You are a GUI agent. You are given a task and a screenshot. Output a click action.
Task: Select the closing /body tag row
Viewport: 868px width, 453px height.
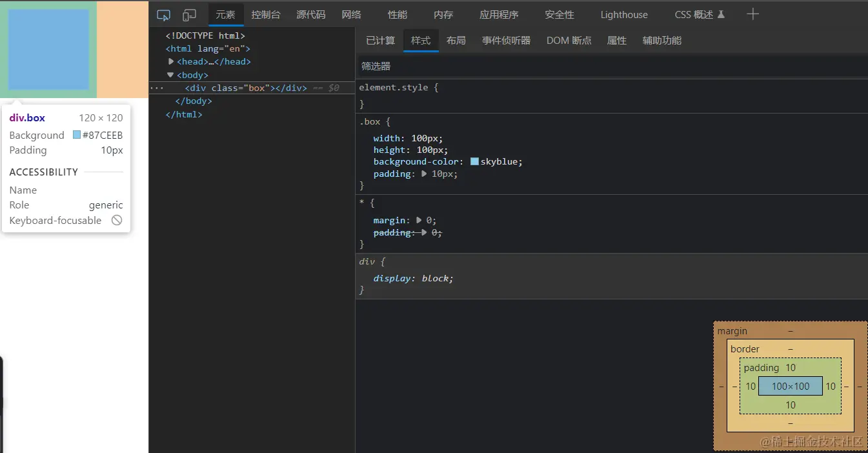pyautogui.click(x=194, y=101)
